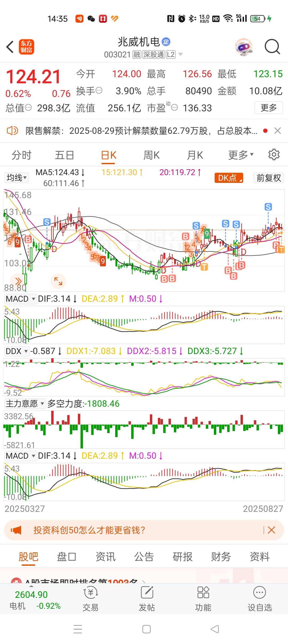This screenshot has height=644, width=288.
Task: Open the 主力意愿 indicator dropdown
Action: click(x=25, y=403)
